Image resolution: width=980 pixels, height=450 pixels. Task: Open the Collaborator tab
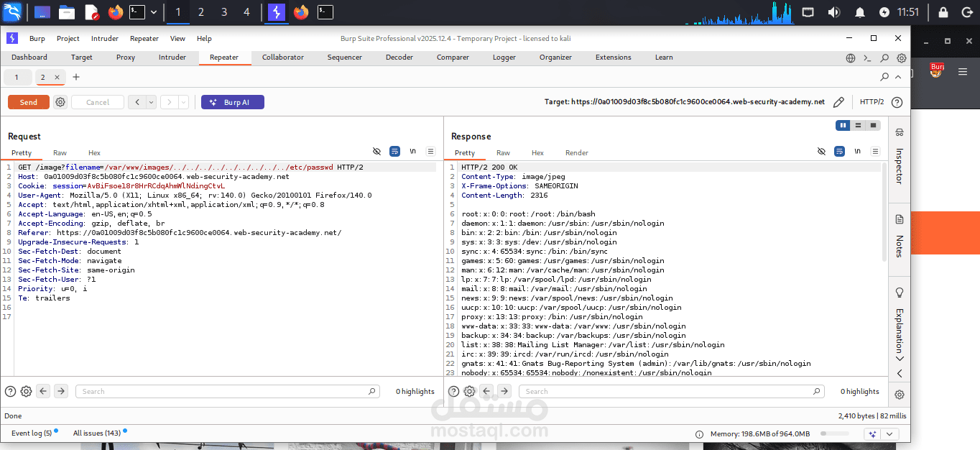click(x=283, y=58)
